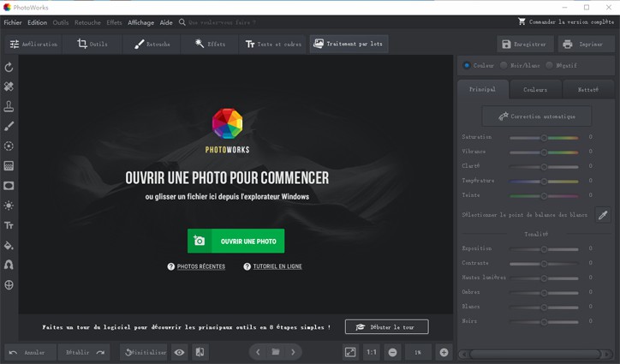
Task: Click the fit-to-screen icon
Action: (350, 352)
